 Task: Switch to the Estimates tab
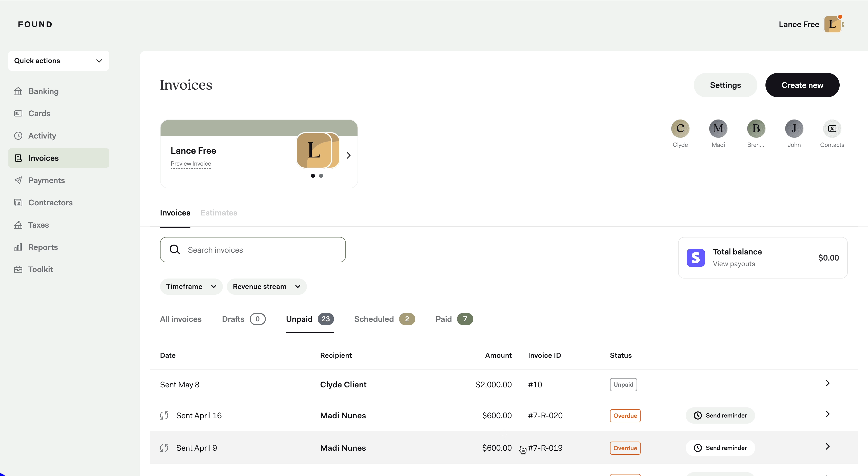(219, 213)
